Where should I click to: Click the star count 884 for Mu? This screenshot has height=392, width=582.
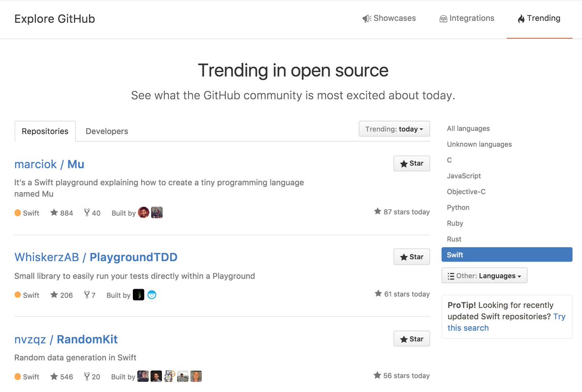(62, 213)
